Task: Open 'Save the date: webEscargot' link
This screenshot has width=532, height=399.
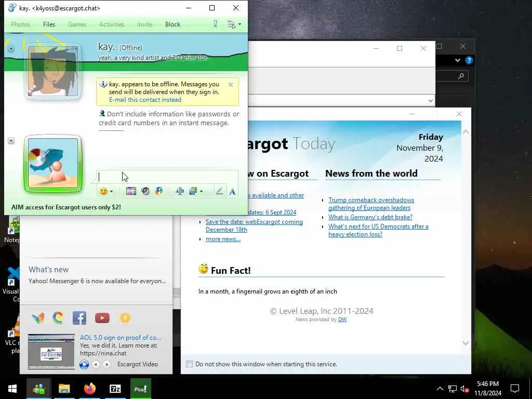Action: 254,225
